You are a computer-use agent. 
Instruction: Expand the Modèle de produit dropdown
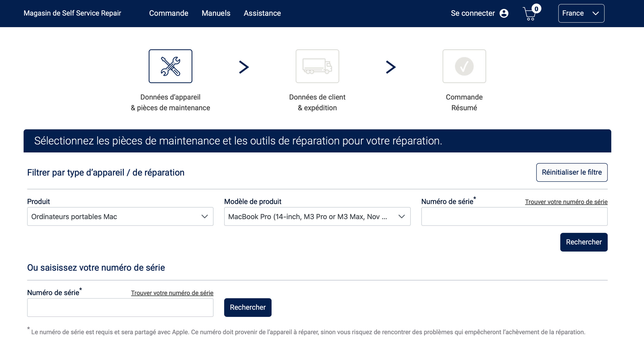click(317, 216)
